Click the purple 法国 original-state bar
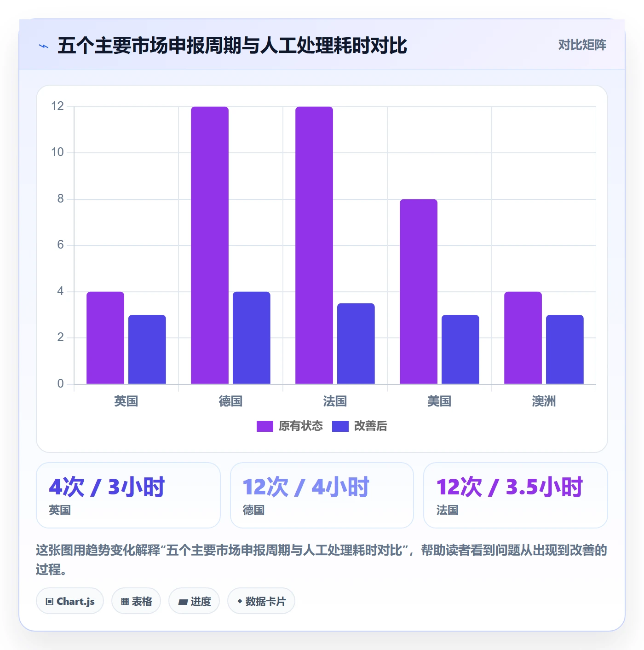 pos(314,245)
